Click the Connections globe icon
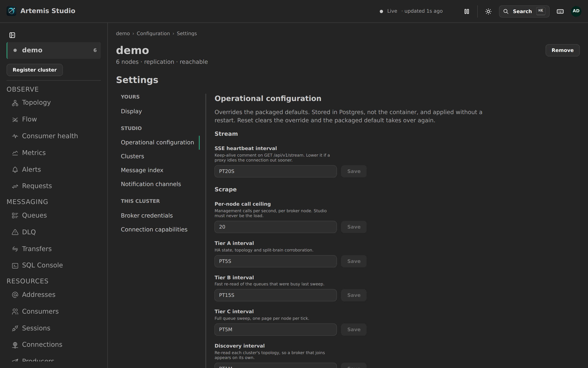Screen dimensions: 588x368 pos(15,345)
